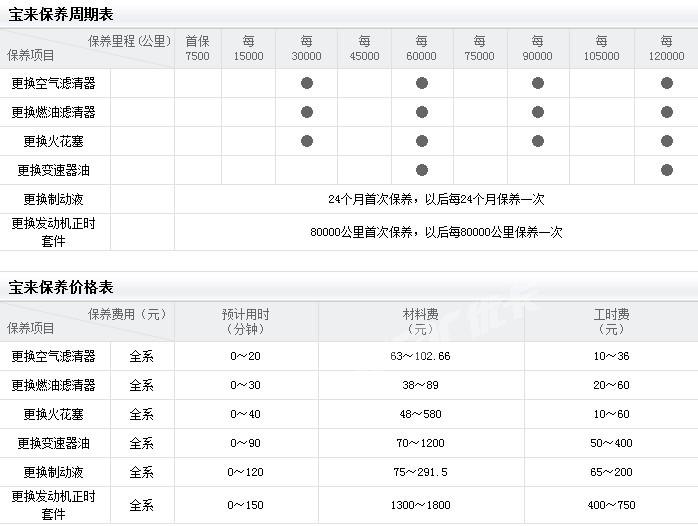Click the dot for 更换火花塞 at 90000
This screenshot has width=698, height=526.
538,141
